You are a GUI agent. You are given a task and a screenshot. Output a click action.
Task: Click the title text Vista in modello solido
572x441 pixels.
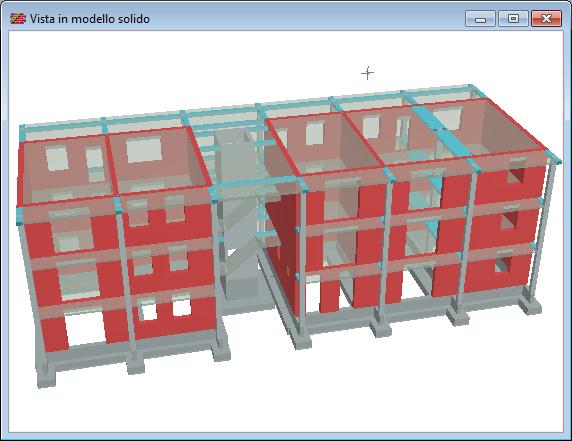click(90, 19)
